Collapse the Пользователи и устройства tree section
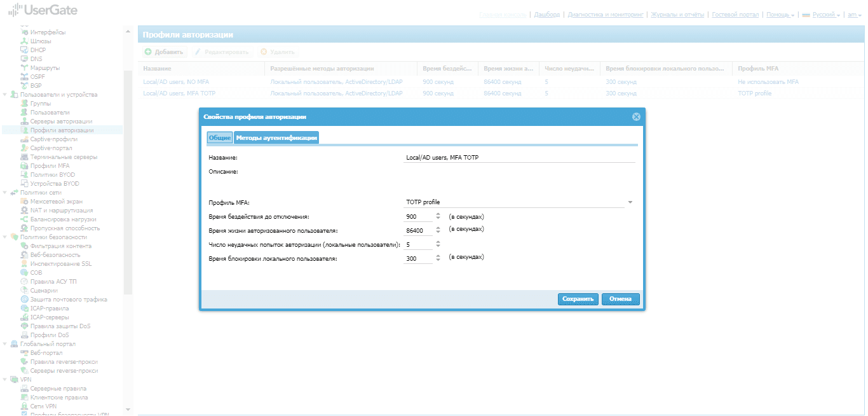Image resolution: width=868 pixels, height=416 pixels. coord(5,95)
